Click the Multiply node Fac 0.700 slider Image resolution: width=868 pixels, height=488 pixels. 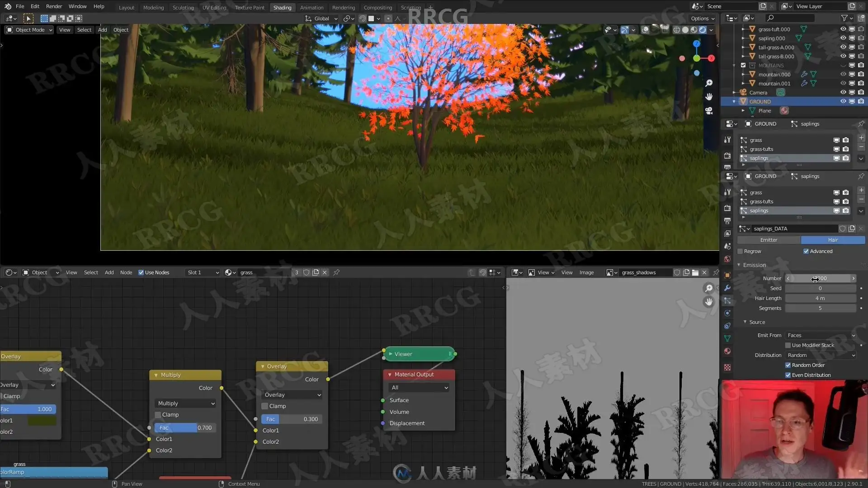184,428
